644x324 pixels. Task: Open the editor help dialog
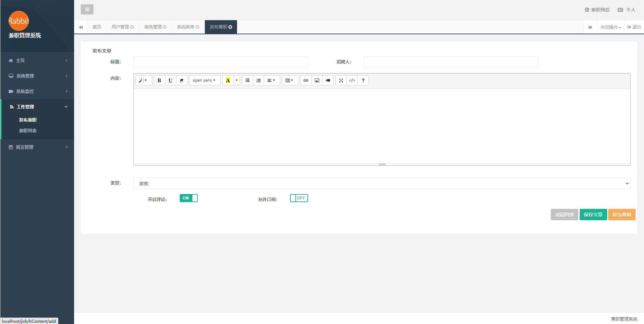coord(363,80)
